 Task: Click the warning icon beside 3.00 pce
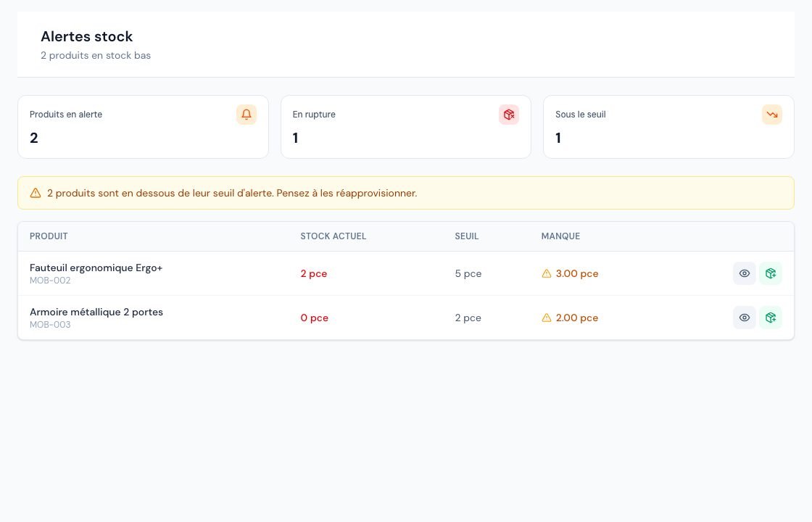click(547, 273)
